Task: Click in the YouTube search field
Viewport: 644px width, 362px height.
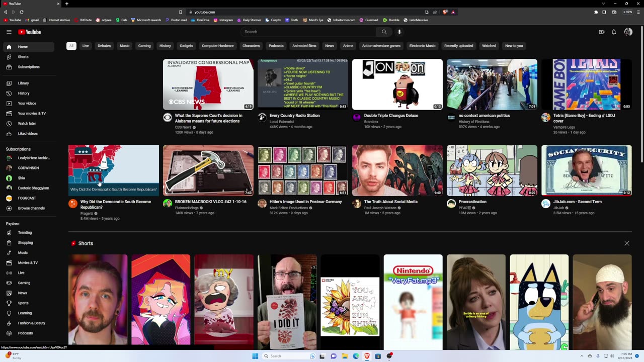Action: point(308,32)
